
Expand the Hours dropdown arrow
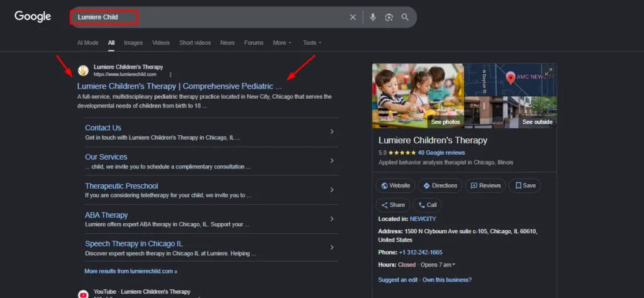pos(454,265)
